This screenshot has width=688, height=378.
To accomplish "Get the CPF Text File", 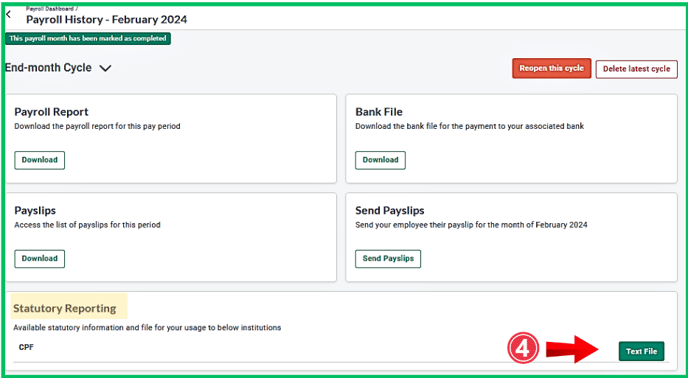I will (641, 351).
